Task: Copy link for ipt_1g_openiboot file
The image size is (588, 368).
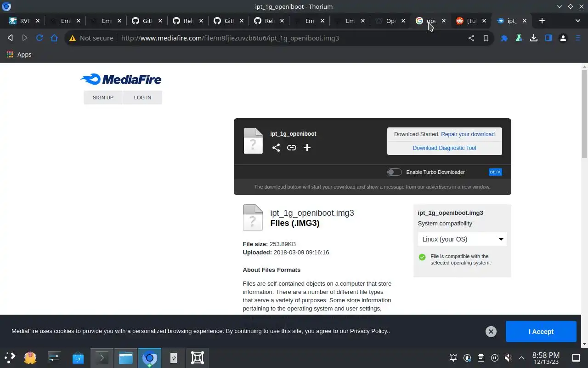Action: click(x=292, y=148)
